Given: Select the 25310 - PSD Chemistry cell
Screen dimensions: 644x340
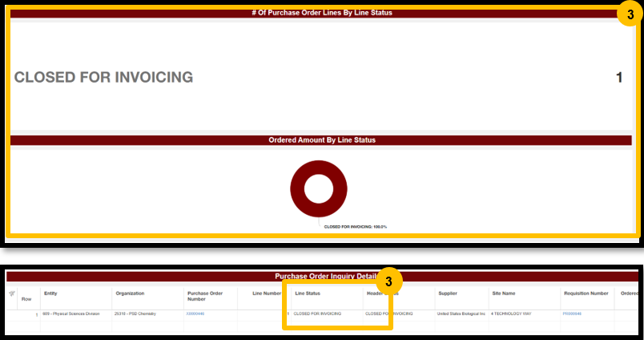Looking at the screenshot, I should coord(135,314).
